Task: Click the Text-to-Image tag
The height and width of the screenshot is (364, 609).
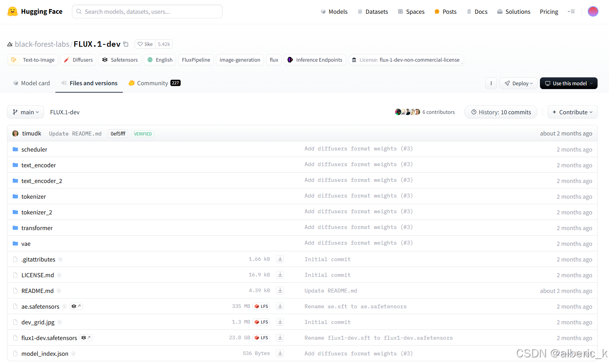Action: click(33, 60)
